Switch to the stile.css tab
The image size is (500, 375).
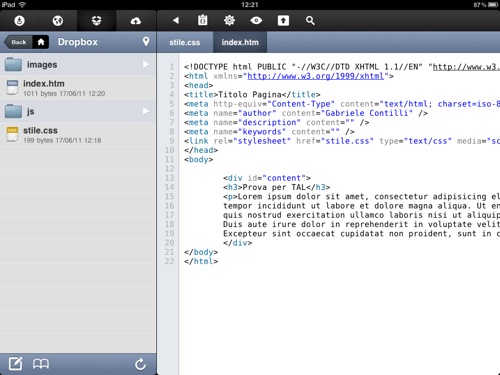coord(185,42)
